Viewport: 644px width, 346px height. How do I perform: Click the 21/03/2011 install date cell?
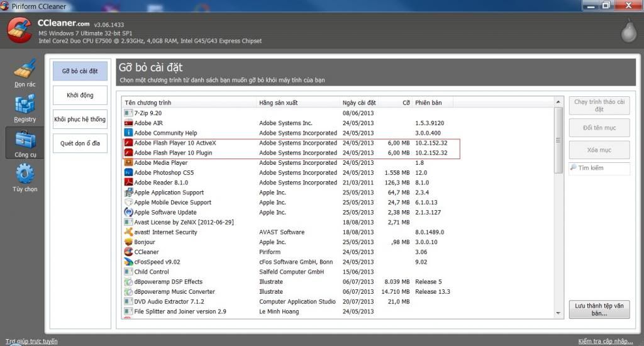(x=358, y=182)
